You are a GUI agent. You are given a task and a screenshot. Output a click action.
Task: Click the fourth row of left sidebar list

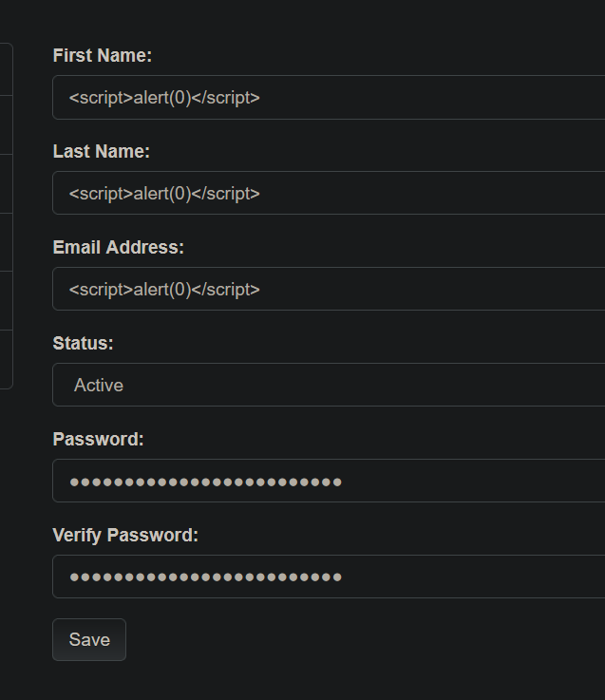click(x=6, y=242)
